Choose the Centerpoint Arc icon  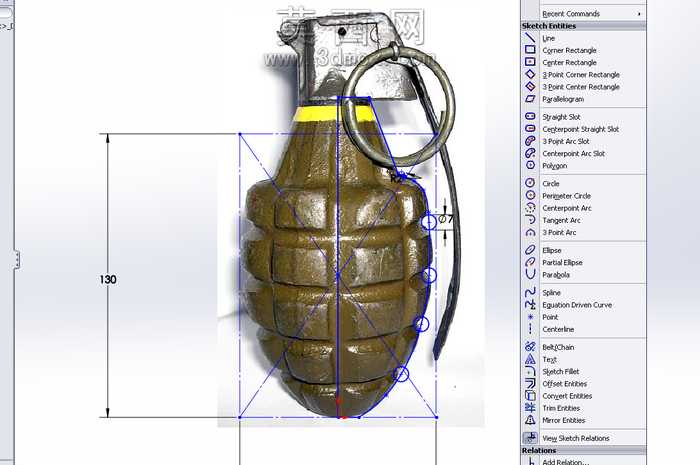[530, 208]
